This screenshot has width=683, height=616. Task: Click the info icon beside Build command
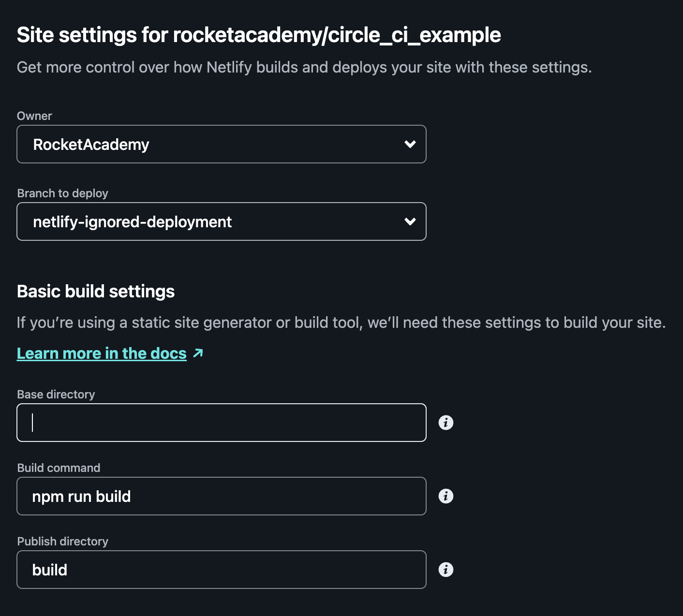445,496
